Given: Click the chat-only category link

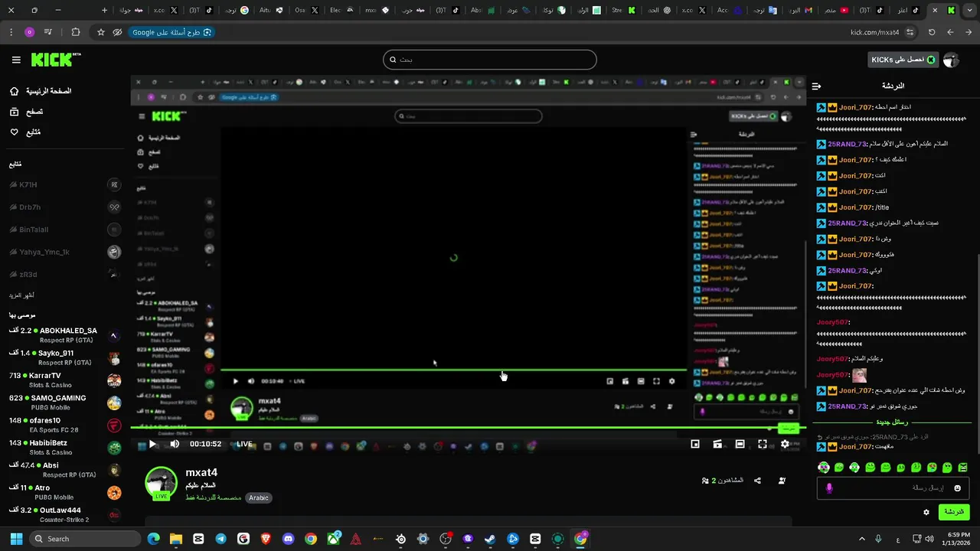Looking at the screenshot, I should [x=214, y=497].
